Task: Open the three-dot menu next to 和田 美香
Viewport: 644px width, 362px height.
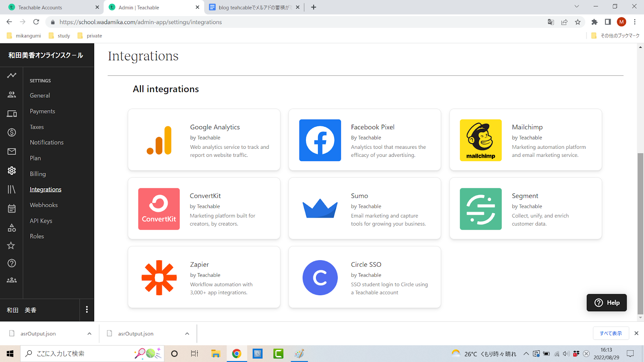Action: tap(87, 310)
